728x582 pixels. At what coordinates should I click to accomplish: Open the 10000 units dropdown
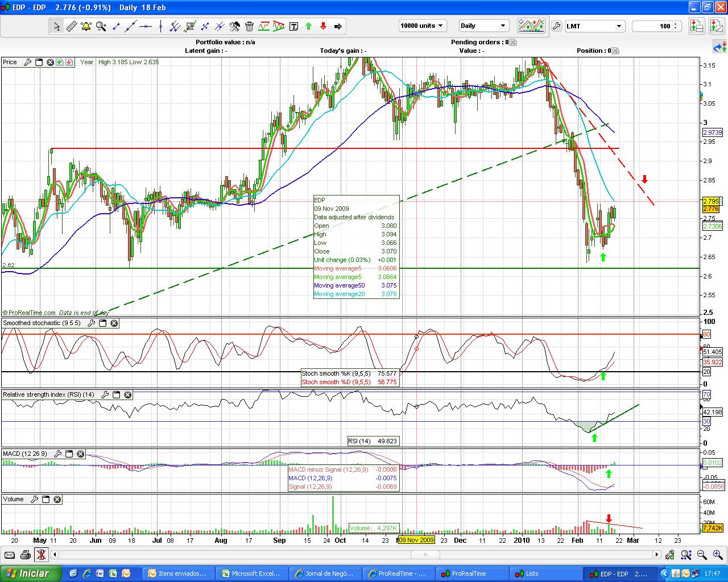[423, 26]
